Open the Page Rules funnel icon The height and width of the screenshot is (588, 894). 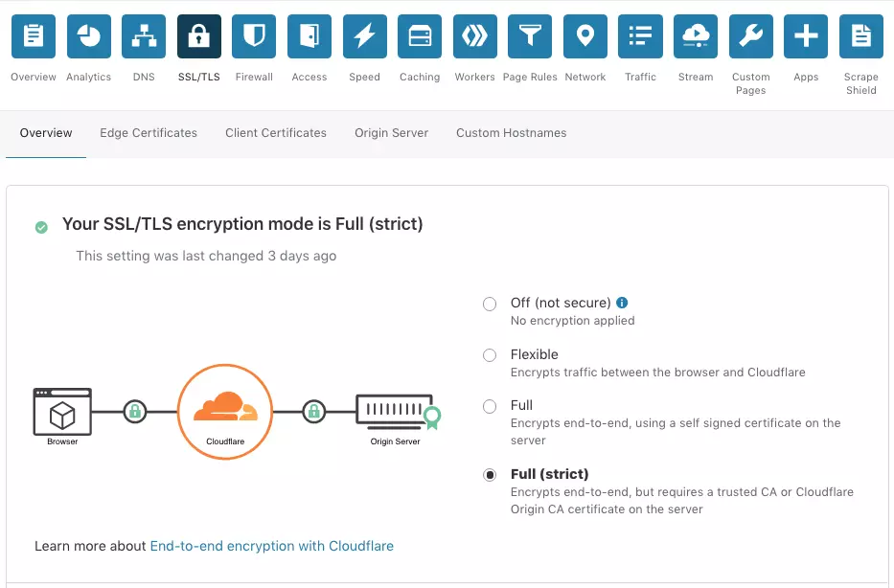(530, 36)
